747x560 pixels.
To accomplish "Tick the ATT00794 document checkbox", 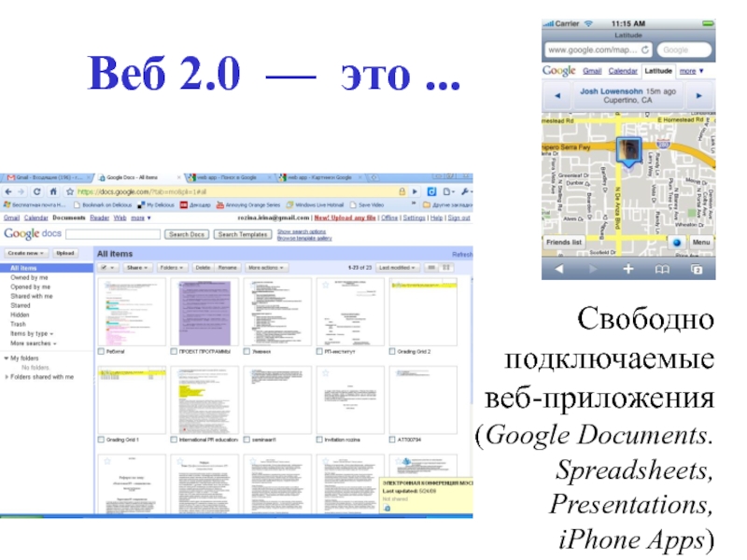I will pyautogui.click(x=392, y=440).
